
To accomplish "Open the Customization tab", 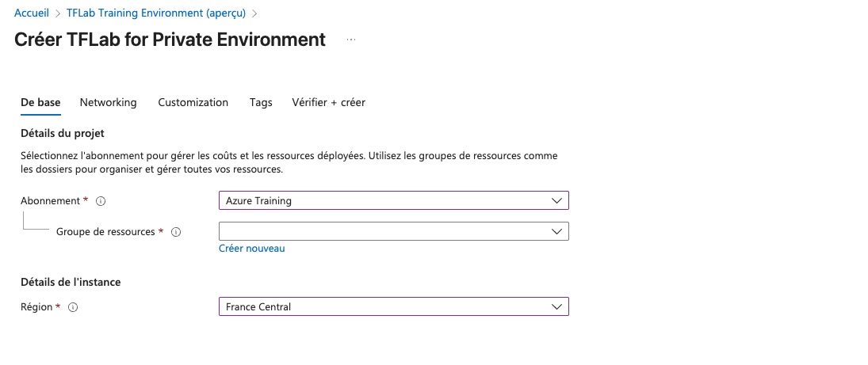I will pyautogui.click(x=193, y=103).
